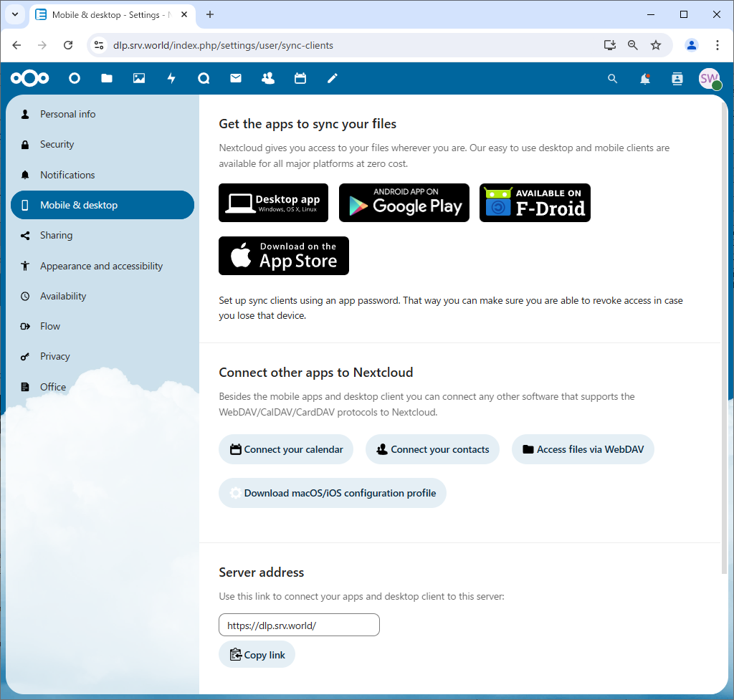Close the Mobile & desktop Settings tab

point(184,14)
